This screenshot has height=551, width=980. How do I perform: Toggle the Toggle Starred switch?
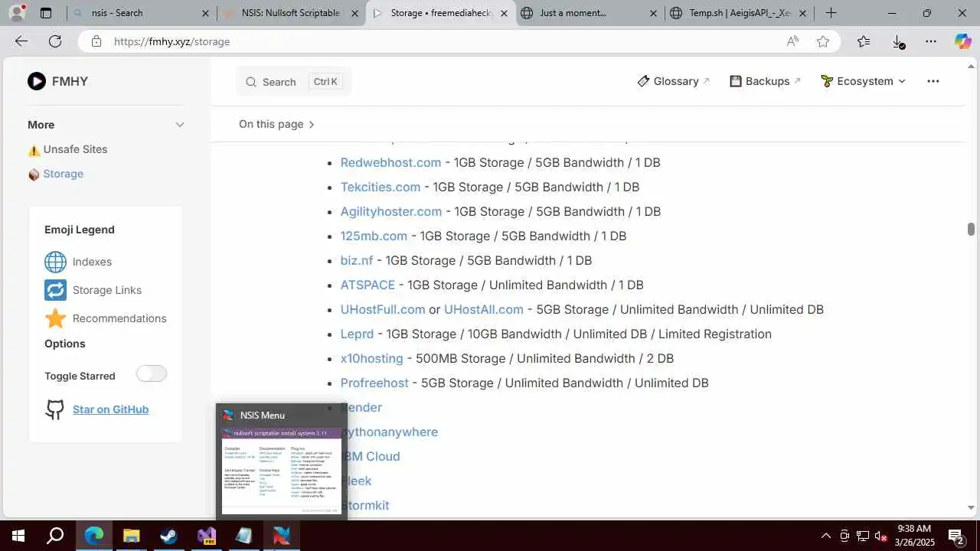[x=152, y=373]
